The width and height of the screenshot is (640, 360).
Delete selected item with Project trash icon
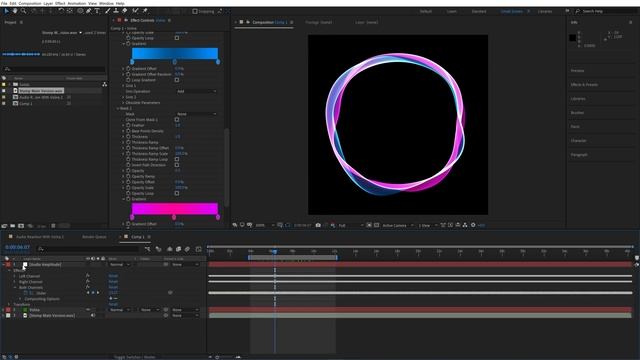click(53, 226)
